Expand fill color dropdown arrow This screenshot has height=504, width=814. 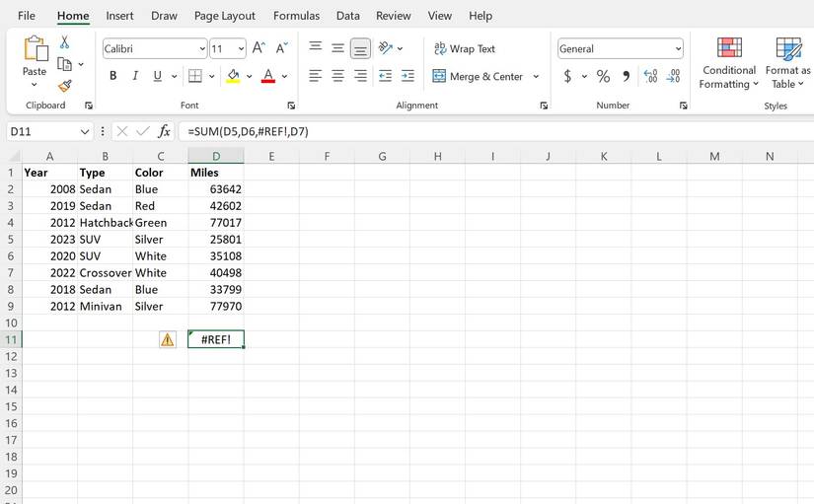[250, 76]
